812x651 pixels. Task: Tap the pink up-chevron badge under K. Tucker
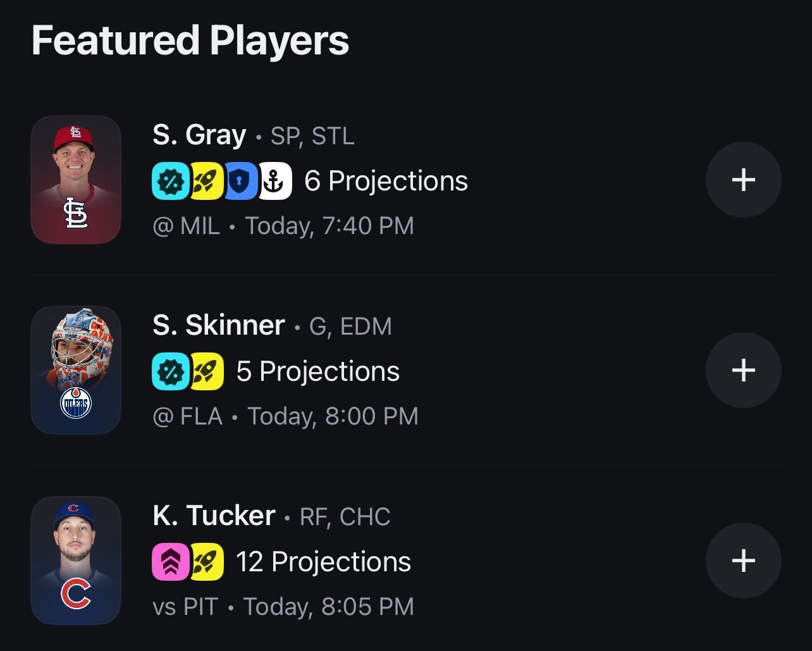[x=171, y=562]
